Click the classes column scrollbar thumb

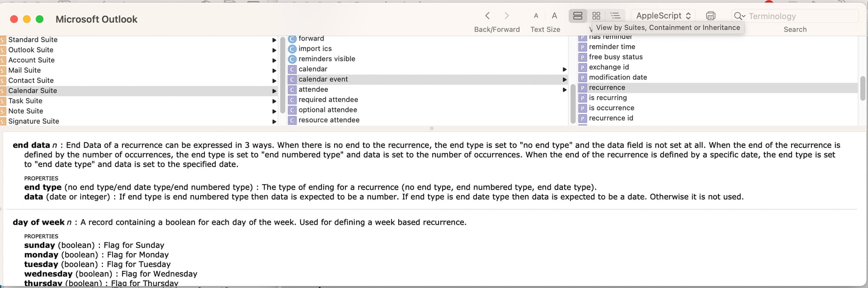coord(573,103)
